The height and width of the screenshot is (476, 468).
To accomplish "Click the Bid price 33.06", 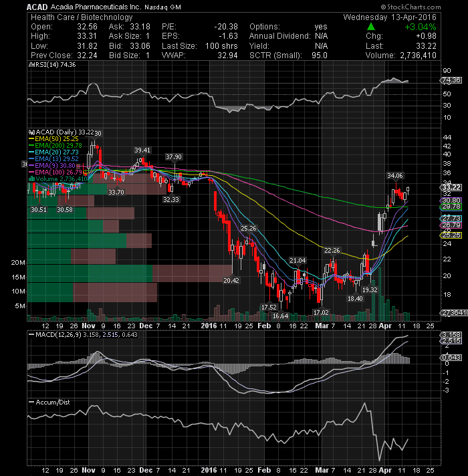I will (x=140, y=46).
